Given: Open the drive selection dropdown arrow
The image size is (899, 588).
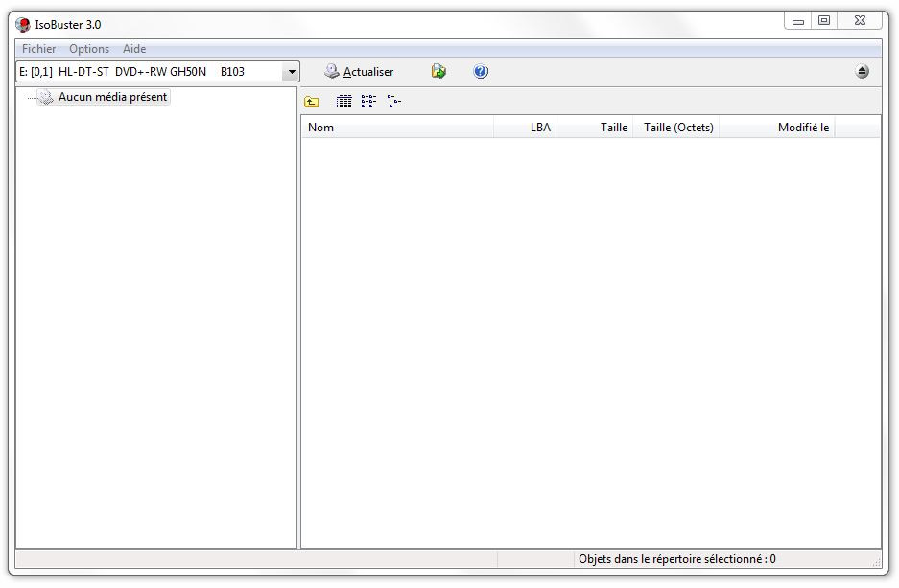Looking at the screenshot, I should (x=291, y=72).
